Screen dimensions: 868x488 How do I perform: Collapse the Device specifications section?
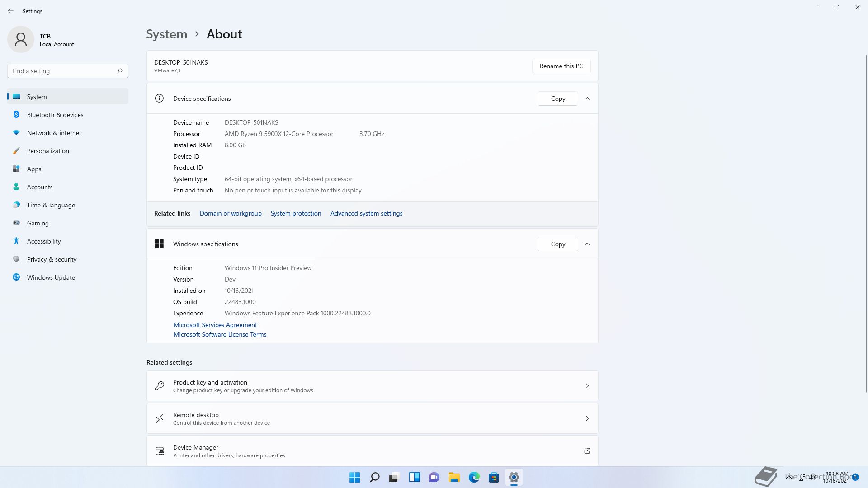tap(587, 99)
